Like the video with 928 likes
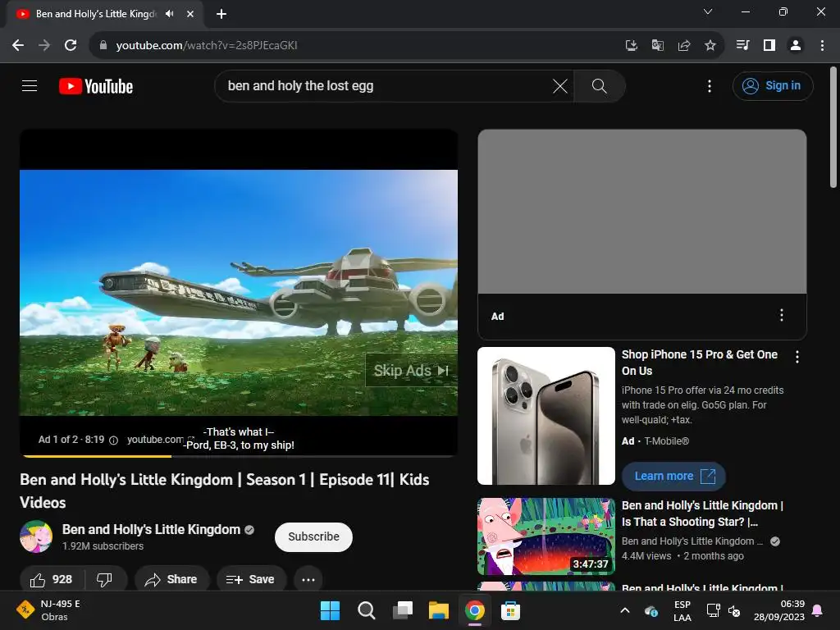 (x=52, y=579)
